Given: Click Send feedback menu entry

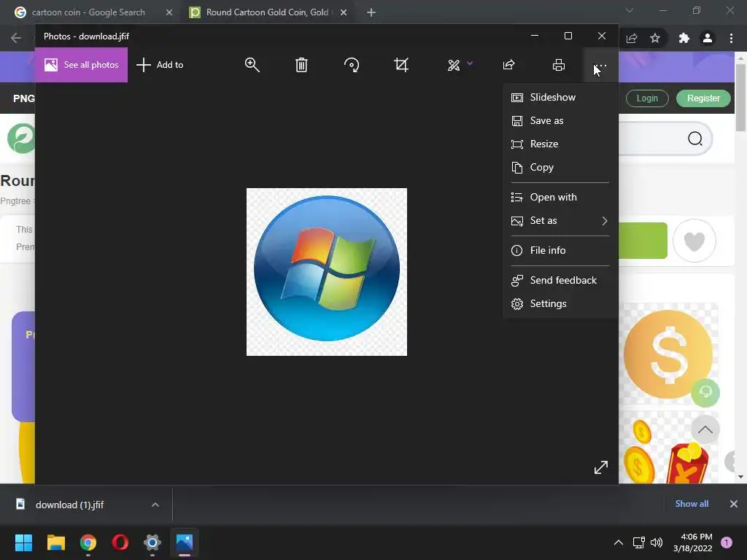Looking at the screenshot, I should [x=560, y=281].
